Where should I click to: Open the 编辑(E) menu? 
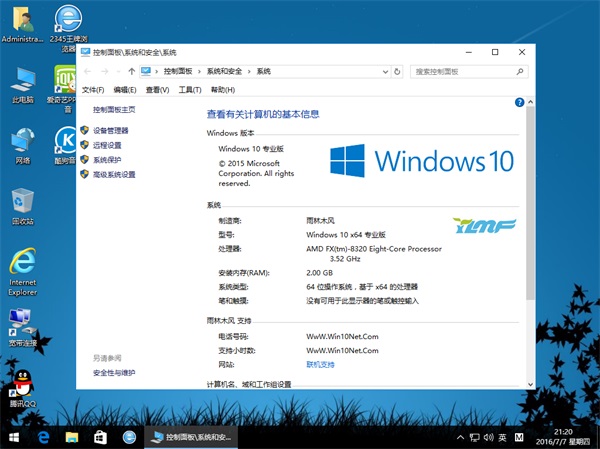click(125, 90)
